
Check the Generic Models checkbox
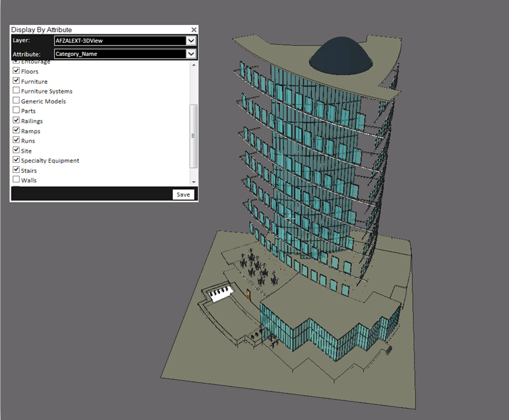click(x=16, y=101)
